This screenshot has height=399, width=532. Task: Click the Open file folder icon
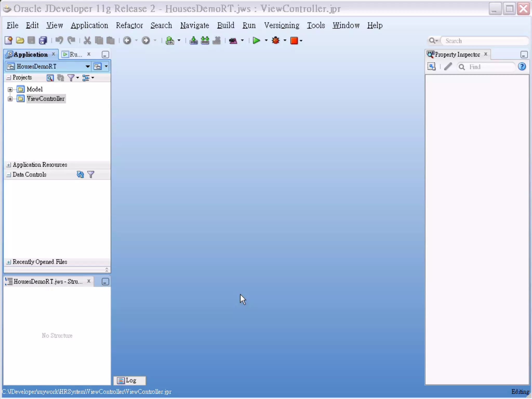[20, 41]
